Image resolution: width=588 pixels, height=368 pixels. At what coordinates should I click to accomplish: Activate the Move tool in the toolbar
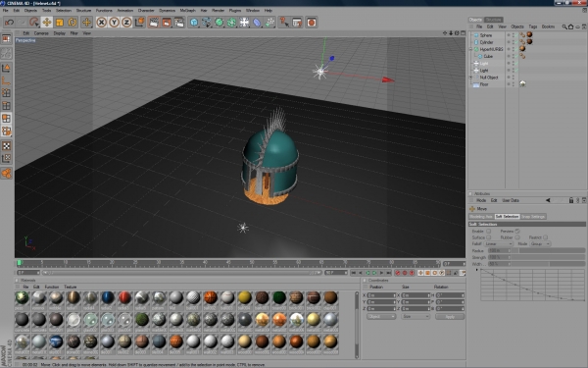pyautogui.click(x=47, y=23)
